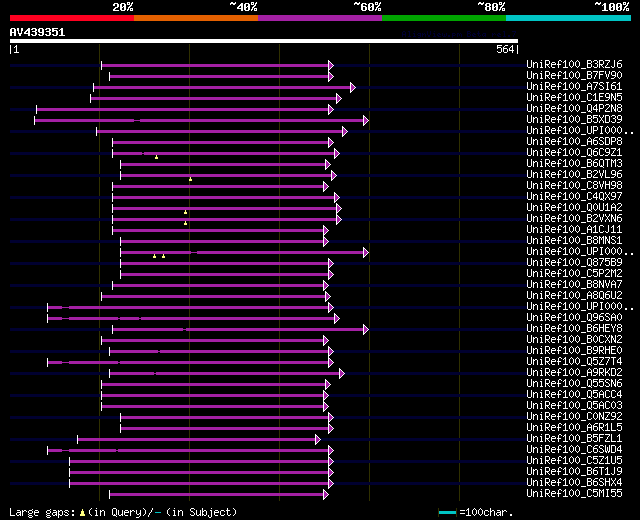Image resolution: width=640 pixels, height=520 pixels.
Task: Choose the UniRef100_Q5AC03 entry
Action: coord(574,406)
